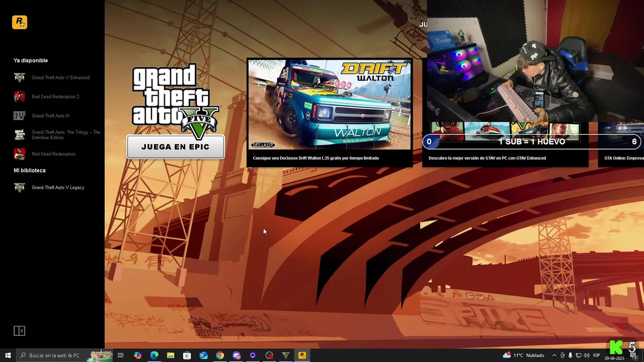
Task: Open File Explorer from the taskbar
Action: coord(171,355)
